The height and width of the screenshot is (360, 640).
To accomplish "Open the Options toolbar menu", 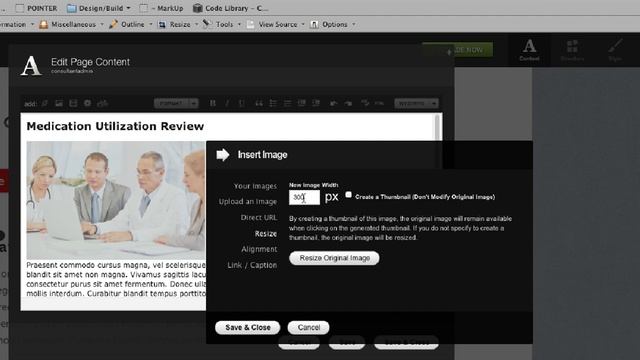I will pos(333,24).
